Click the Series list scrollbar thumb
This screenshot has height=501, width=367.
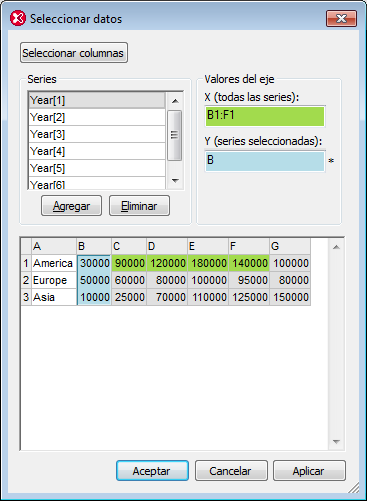pyautogui.click(x=175, y=135)
